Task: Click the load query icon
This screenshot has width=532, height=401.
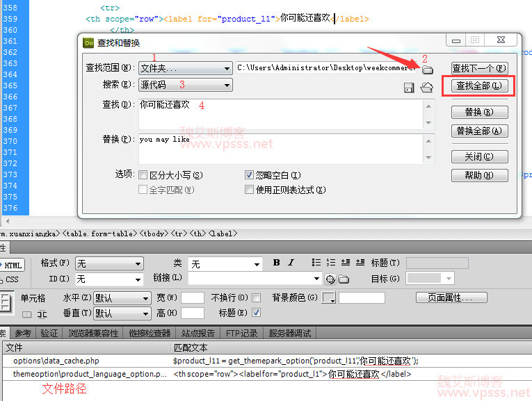Action: click(x=426, y=88)
